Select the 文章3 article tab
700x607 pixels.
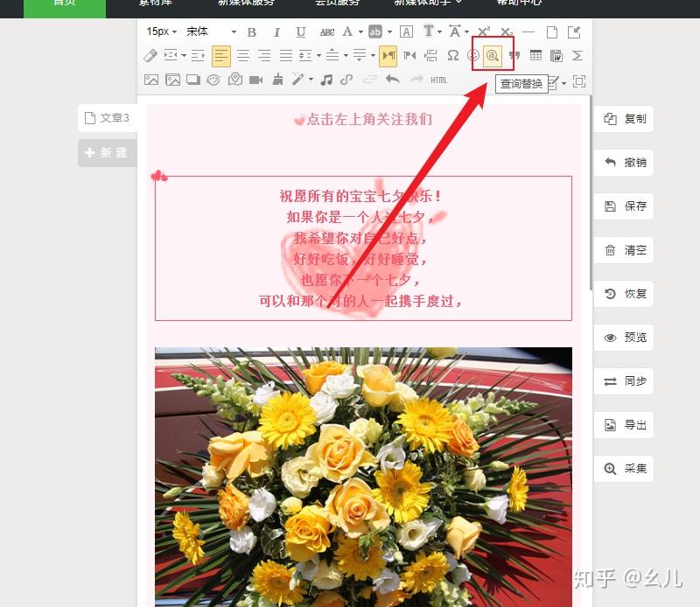pyautogui.click(x=108, y=119)
